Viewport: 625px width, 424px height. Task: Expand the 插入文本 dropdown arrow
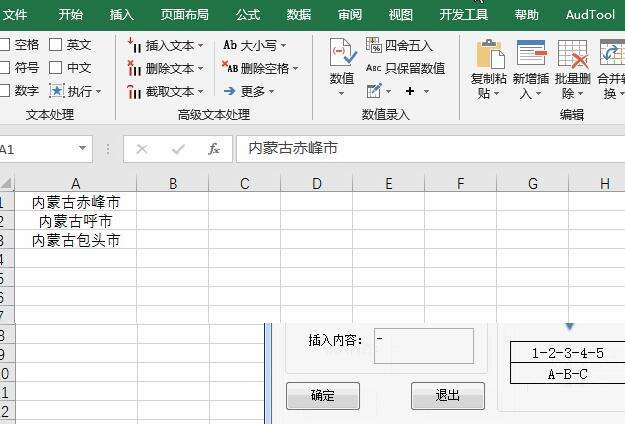coord(200,45)
